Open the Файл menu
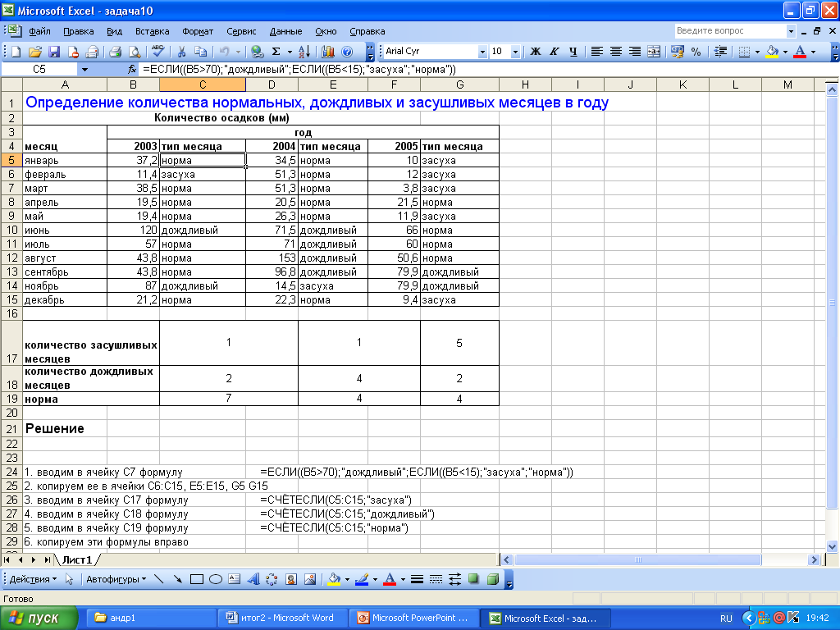The image size is (840, 630). (x=39, y=31)
